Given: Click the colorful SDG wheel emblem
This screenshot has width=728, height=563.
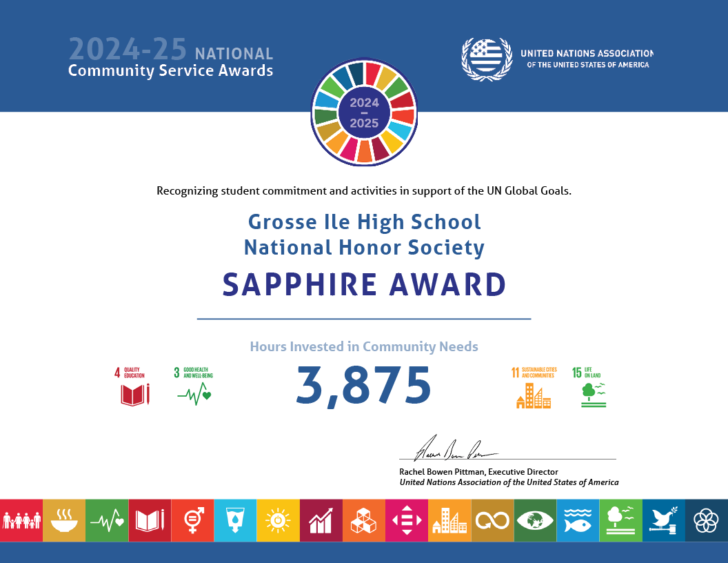Looking at the screenshot, I should coord(364,112).
